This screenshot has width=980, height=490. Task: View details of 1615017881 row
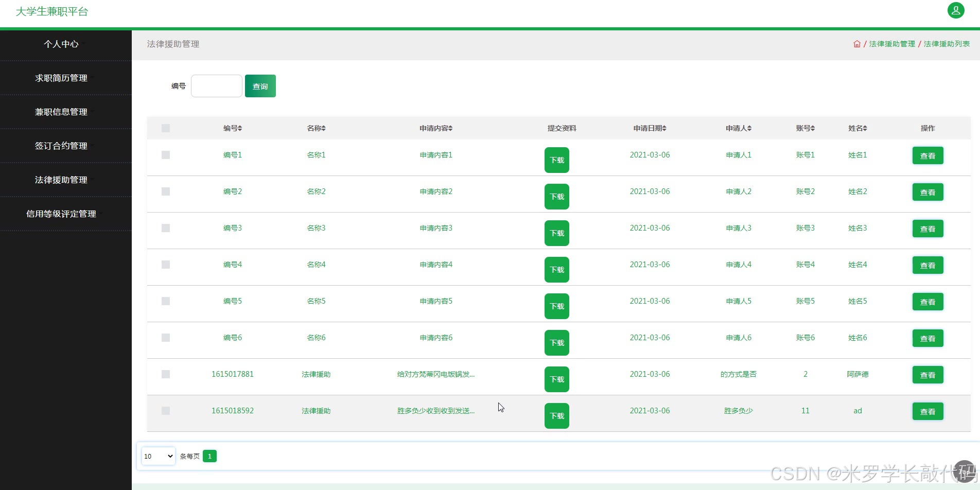coord(928,375)
